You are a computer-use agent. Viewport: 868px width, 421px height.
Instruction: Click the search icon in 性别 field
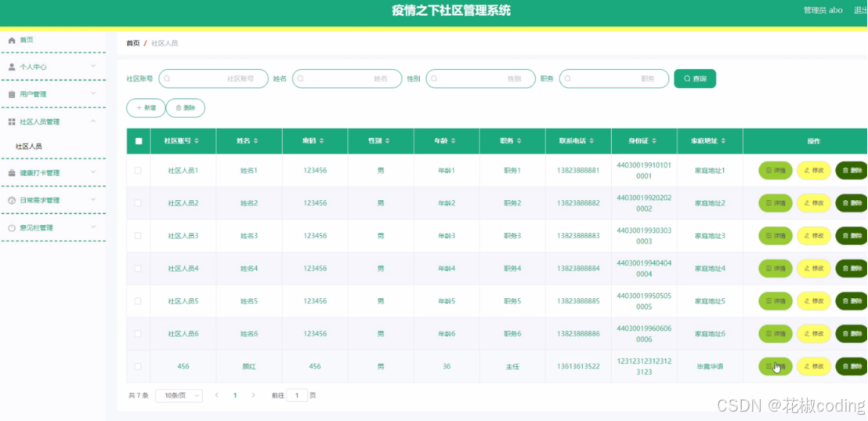(x=435, y=78)
